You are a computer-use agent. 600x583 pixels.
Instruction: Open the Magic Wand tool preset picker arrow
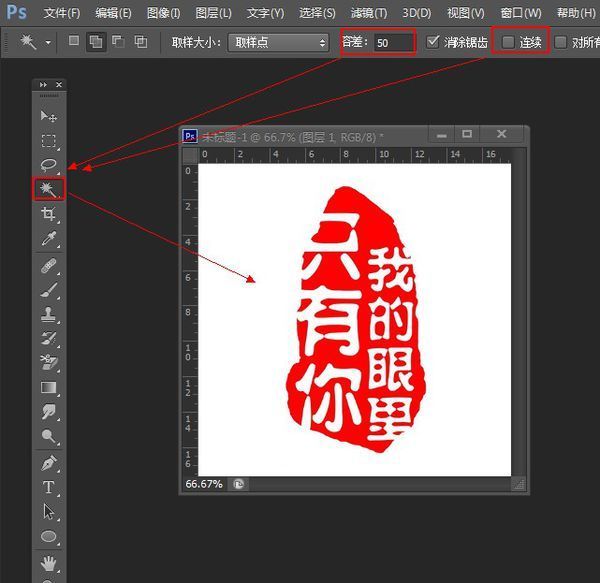click(48, 42)
